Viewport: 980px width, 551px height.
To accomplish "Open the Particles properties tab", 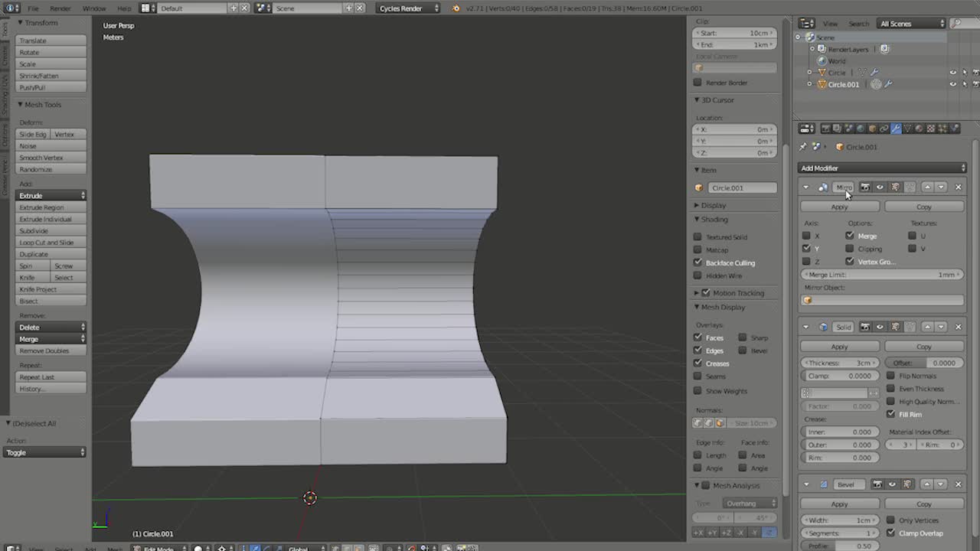I will [942, 129].
